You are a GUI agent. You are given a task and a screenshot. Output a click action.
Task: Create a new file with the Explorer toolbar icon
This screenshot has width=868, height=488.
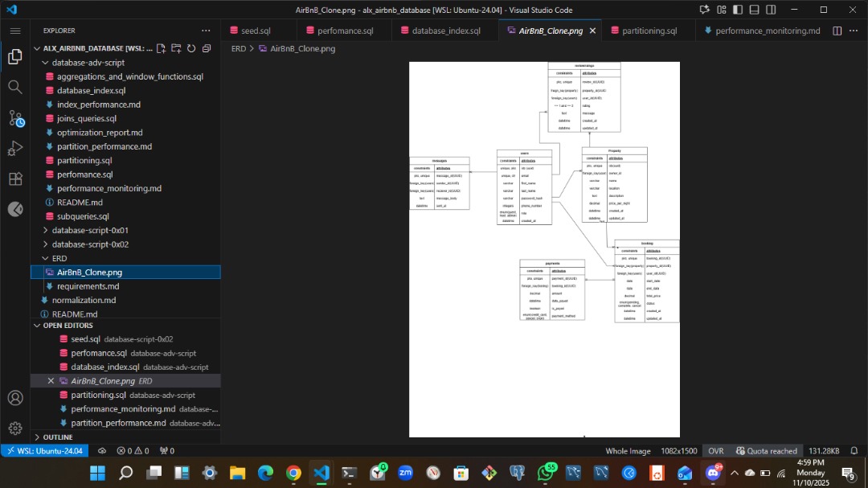(x=160, y=48)
